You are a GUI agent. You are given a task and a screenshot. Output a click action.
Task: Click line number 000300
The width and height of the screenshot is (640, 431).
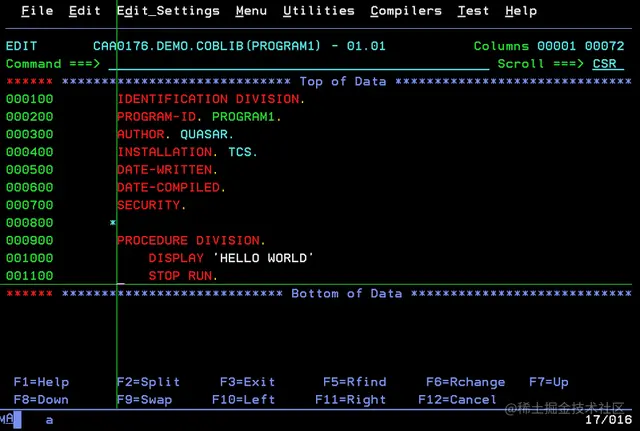click(x=29, y=134)
